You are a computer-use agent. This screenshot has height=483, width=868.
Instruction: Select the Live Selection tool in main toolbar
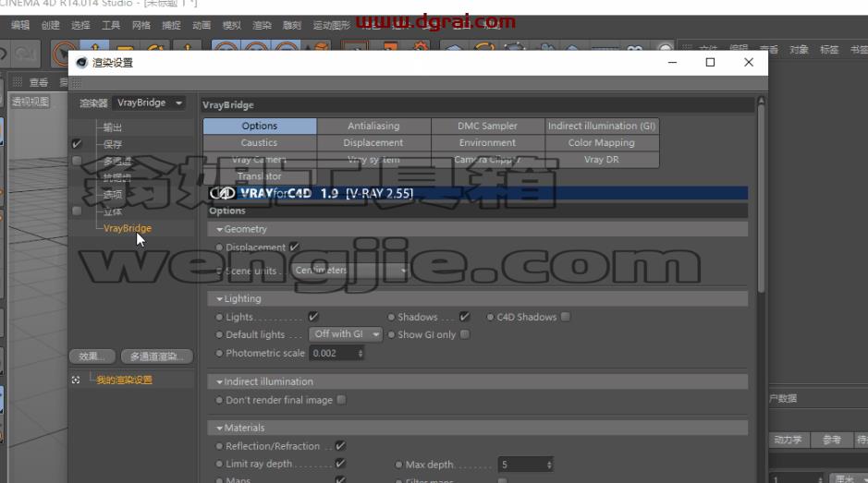(64, 54)
